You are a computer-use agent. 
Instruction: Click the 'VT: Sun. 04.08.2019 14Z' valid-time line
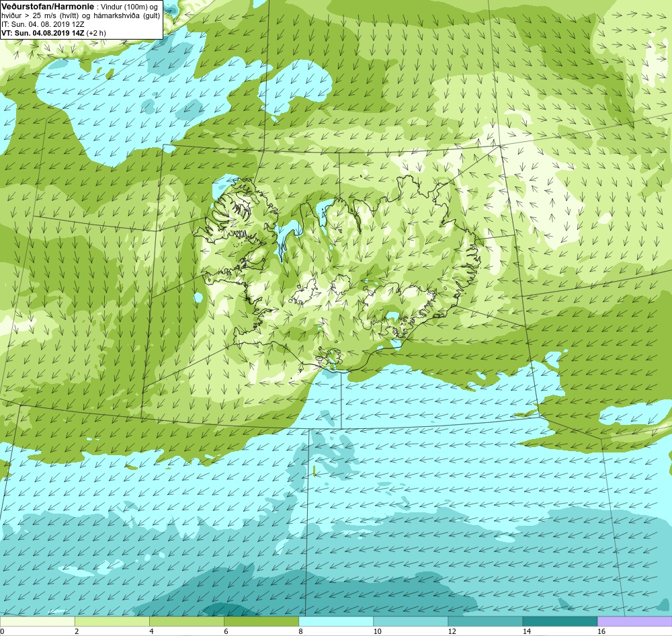(42, 33)
